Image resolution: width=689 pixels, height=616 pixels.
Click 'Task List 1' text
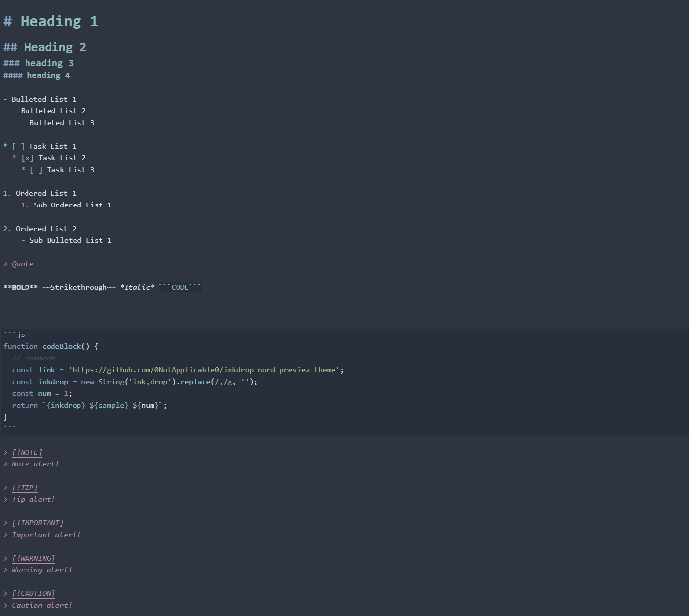coord(52,146)
